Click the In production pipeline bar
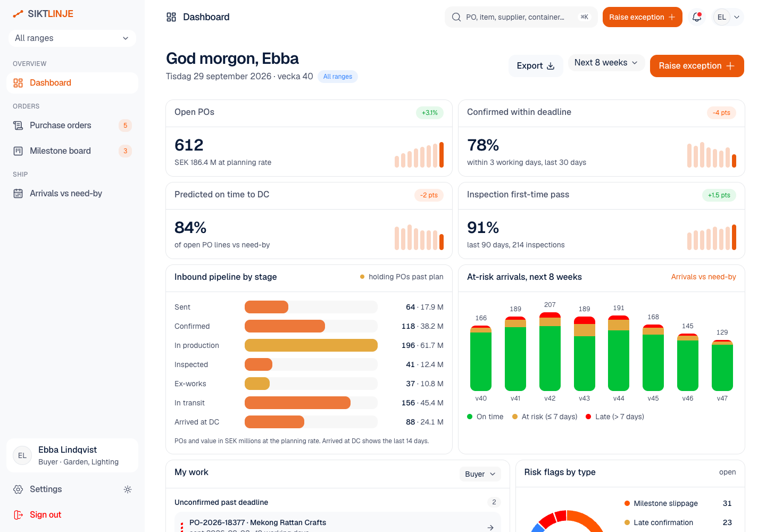This screenshot has width=766, height=532. (x=311, y=345)
